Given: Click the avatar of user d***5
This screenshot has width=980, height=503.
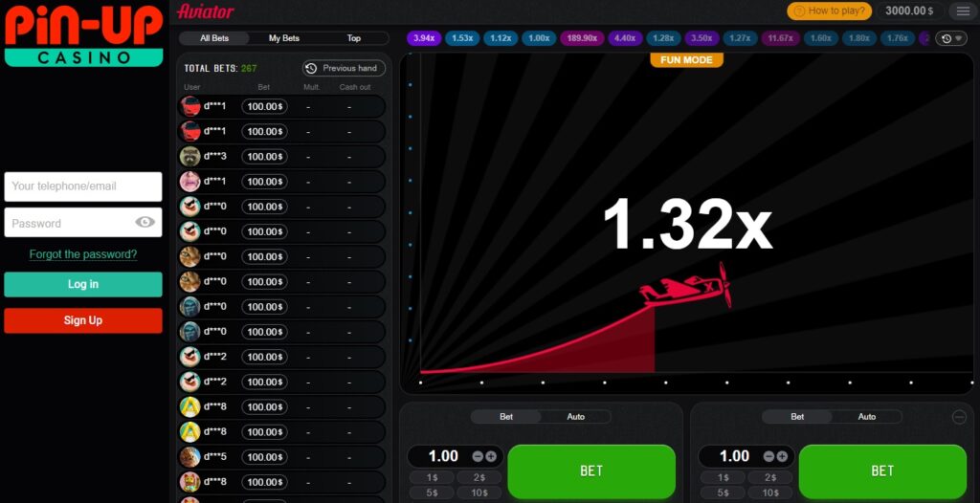Looking at the screenshot, I should 190,457.
